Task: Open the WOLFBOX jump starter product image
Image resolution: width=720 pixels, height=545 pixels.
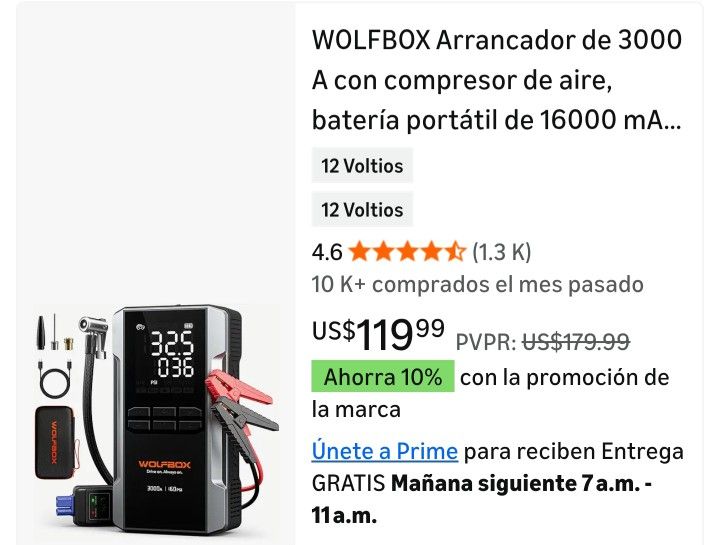Action: tap(156, 420)
